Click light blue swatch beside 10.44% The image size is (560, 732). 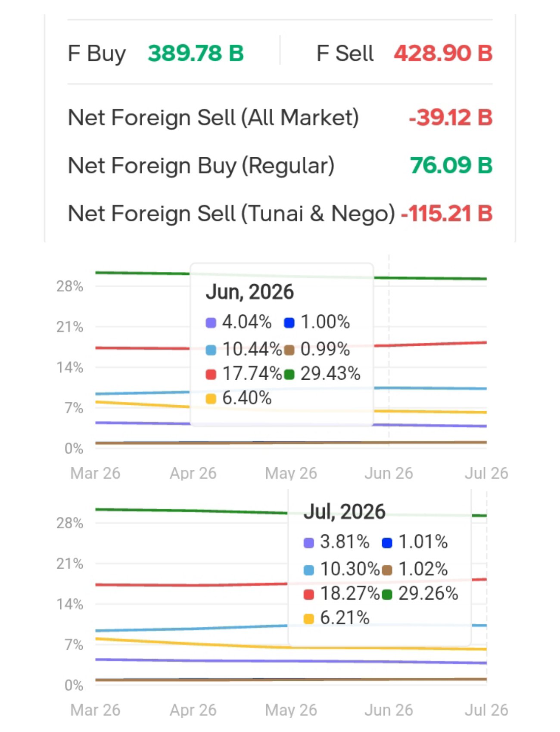coord(211,350)
